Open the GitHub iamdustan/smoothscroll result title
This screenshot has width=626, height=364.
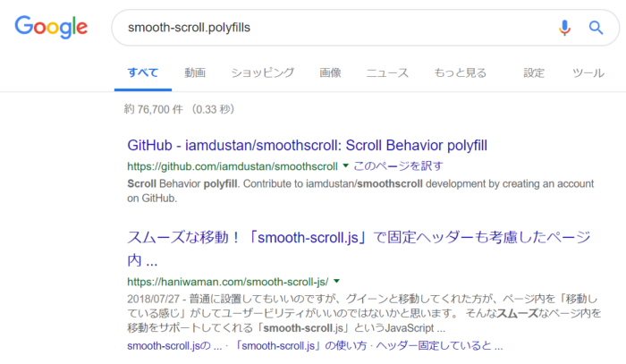pyautogui.click(x=307, y=145)
